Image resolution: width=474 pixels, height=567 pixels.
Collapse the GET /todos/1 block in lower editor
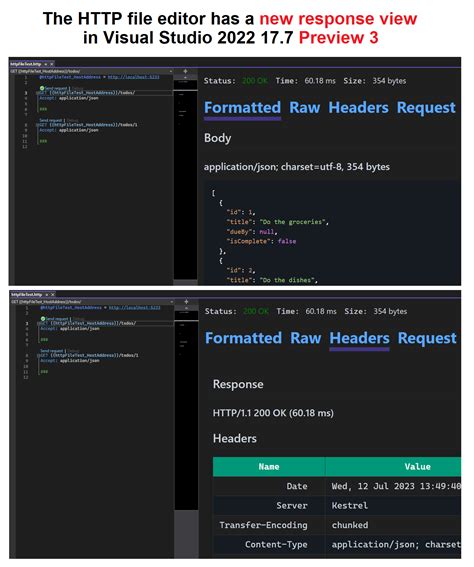[38, 355]
